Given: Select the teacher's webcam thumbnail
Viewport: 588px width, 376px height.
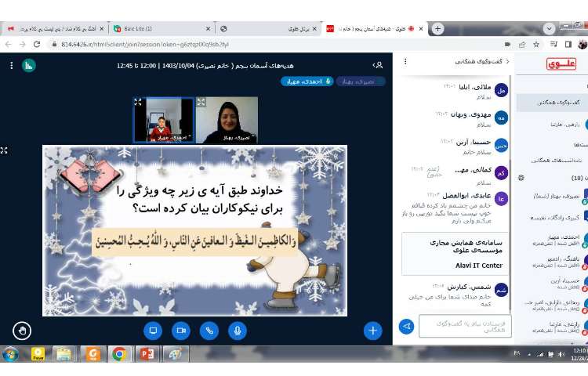Looking at the screenshot, I should (x=227, y=120).
